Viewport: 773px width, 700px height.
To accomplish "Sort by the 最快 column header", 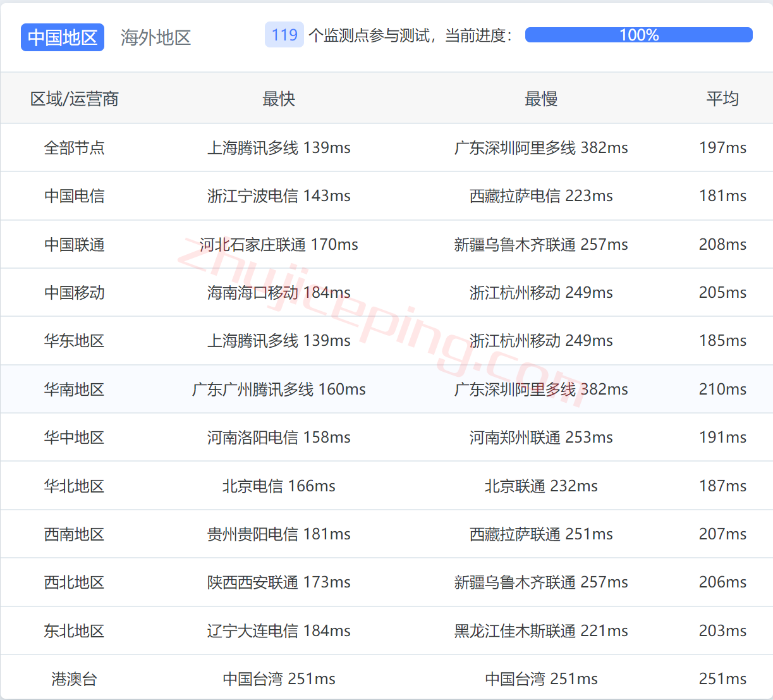I will pyautogui.click(x=279, y=99).
